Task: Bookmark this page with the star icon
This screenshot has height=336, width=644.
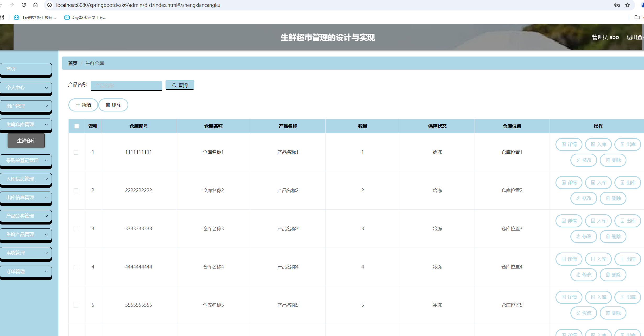Action: (627, 5)
